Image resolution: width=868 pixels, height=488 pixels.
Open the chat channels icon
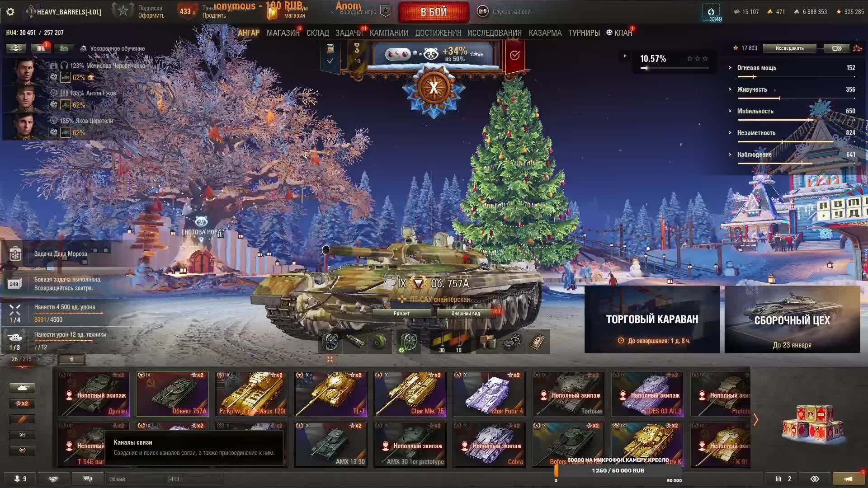pos(88,479)
